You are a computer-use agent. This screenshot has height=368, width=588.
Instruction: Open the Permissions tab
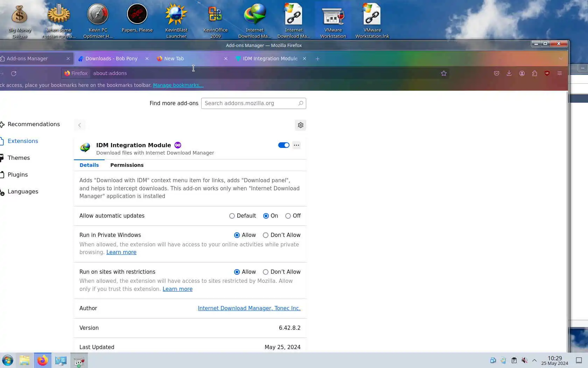127,165
